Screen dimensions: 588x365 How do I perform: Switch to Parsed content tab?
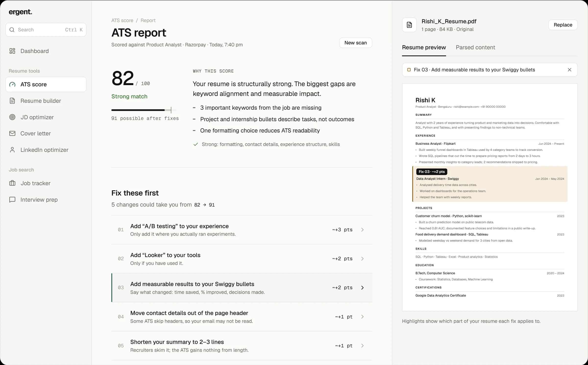point(475,47)
